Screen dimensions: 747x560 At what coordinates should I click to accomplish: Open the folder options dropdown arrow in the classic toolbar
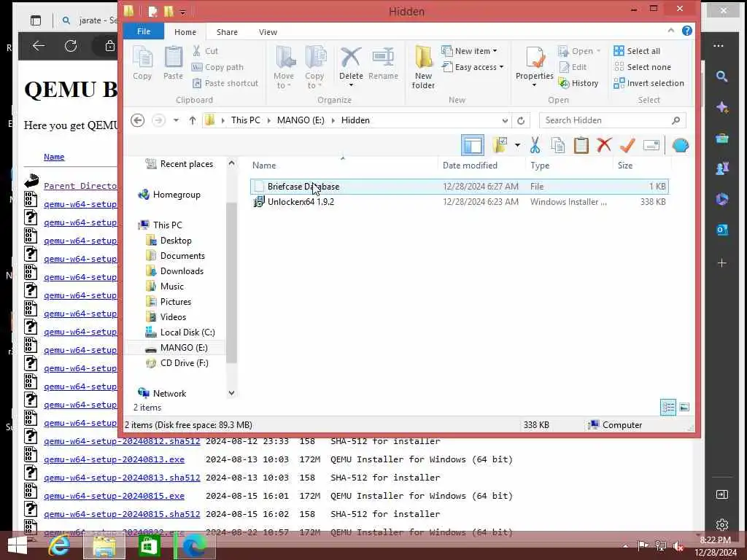517,145
